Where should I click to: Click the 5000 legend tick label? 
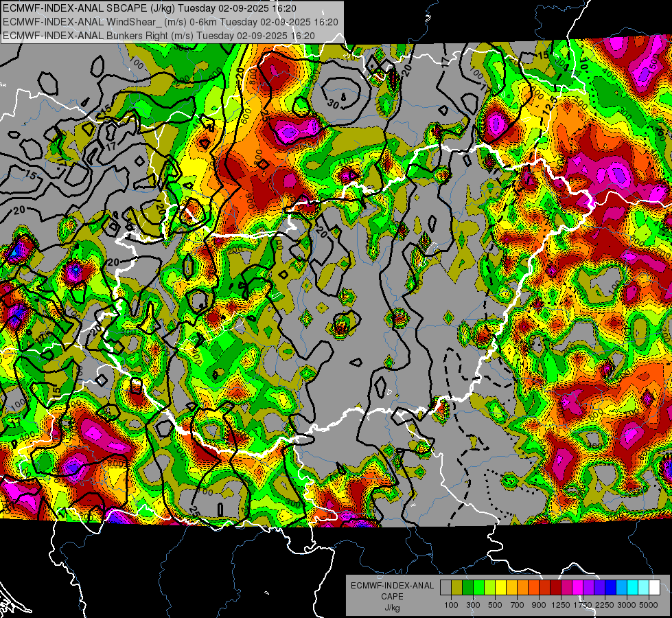649,605
